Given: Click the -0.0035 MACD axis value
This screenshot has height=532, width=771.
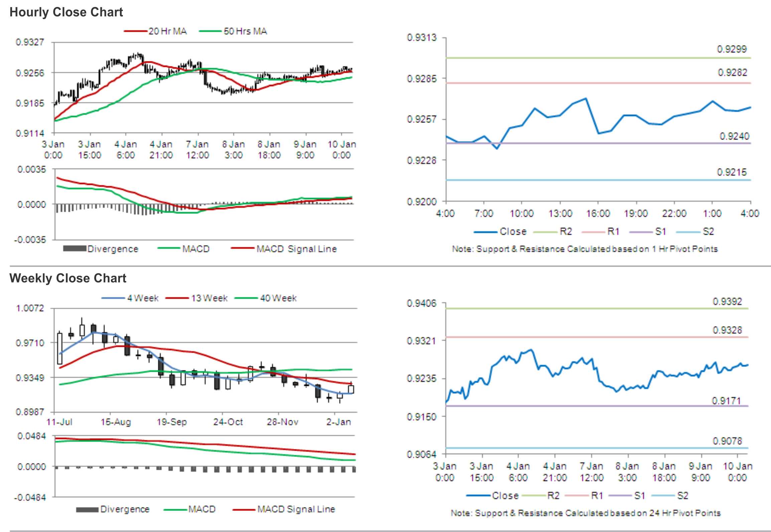Looking at the screenshot, I should [30, 240].
